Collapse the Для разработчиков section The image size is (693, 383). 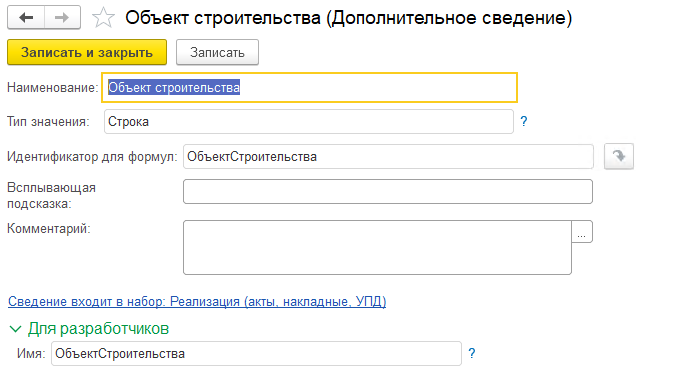89,329
